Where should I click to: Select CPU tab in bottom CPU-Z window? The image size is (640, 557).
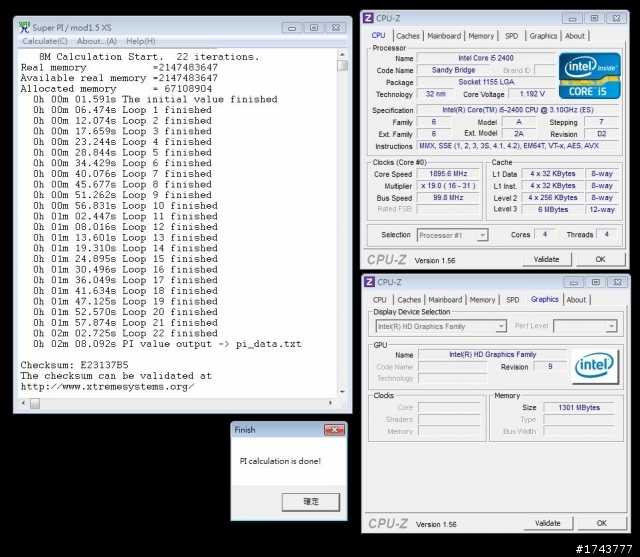[x=380, y=300]
